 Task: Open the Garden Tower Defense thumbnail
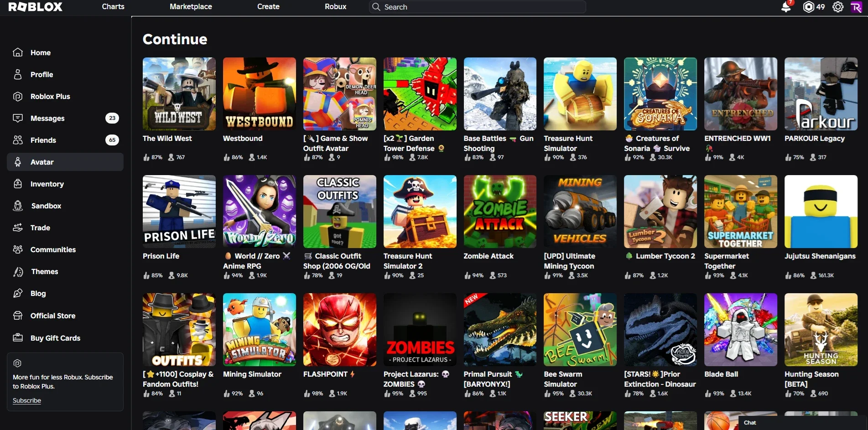420,94
